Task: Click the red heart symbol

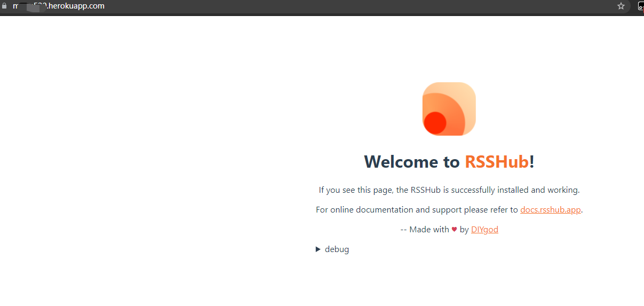Action: [x=454, y=230]
